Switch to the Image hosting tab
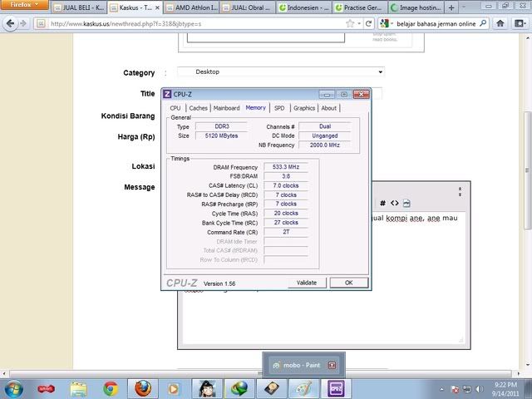Screen dimensions: 532x399 416,7
